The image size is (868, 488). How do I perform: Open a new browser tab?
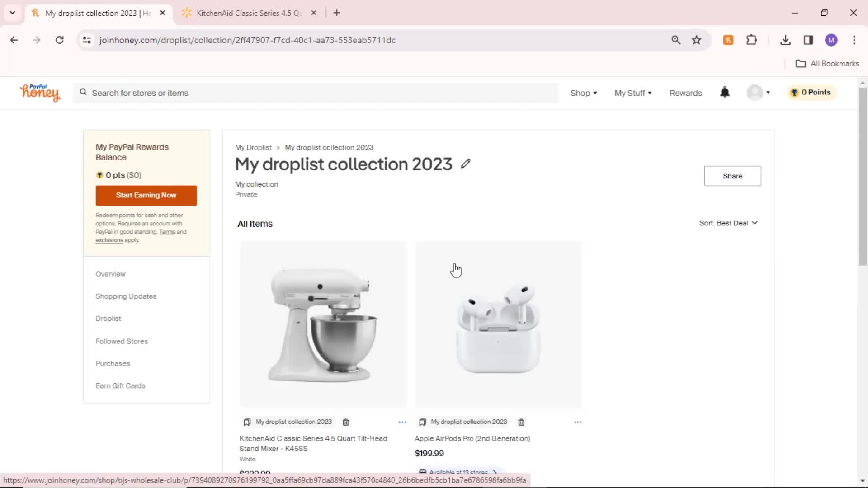click(336, 13)
